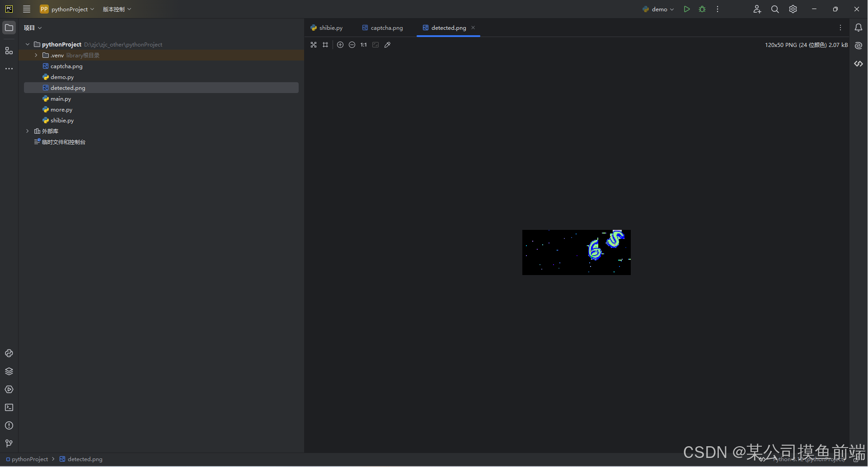
Task: Open the demo run configuration dropdown
Action: point(659,9)
